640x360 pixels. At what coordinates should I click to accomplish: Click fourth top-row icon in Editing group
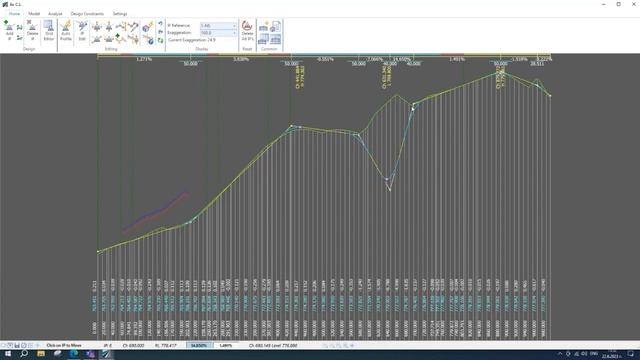click(133, 27)
